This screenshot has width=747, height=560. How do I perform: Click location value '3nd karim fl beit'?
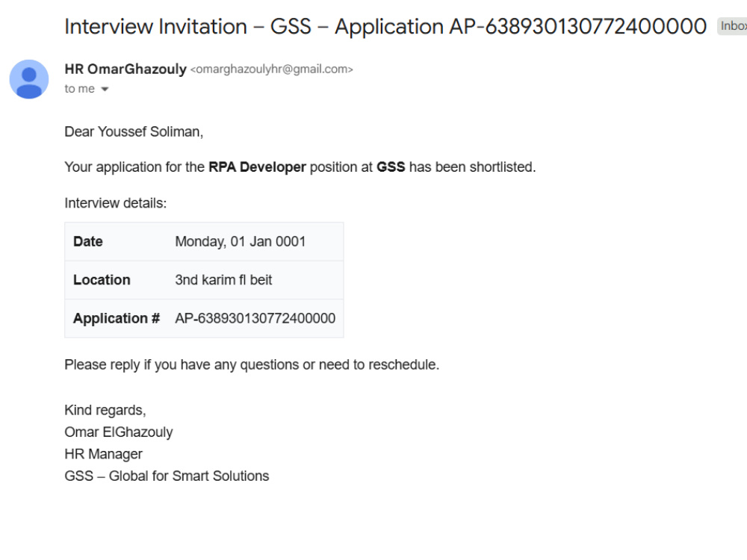pyautogui.click(x=223, y=280)
